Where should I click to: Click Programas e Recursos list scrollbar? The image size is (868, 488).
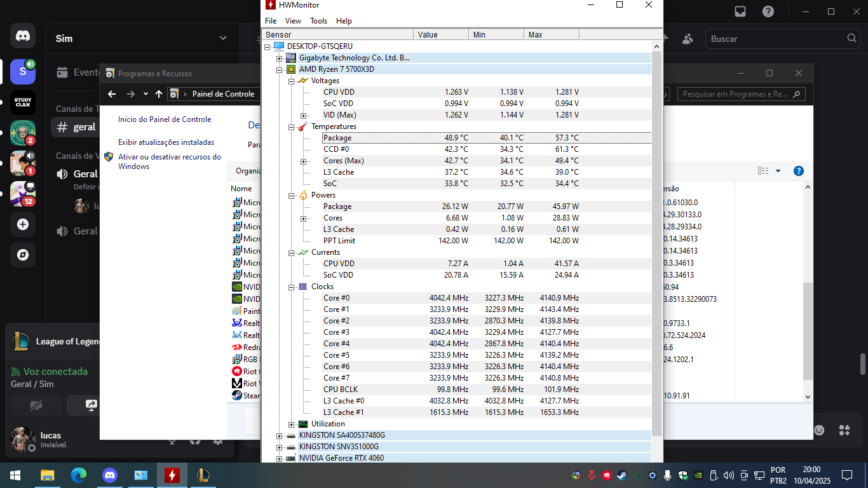click(808, 330)
